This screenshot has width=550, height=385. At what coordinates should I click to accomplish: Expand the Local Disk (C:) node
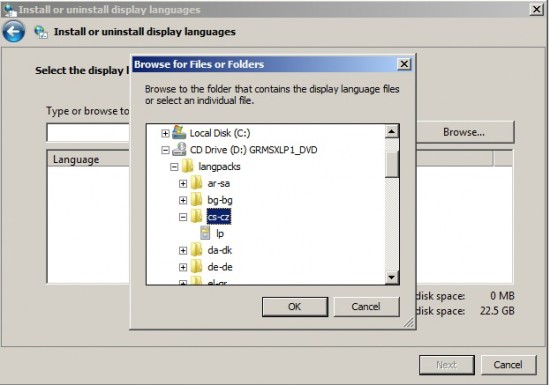click(165, 133)
